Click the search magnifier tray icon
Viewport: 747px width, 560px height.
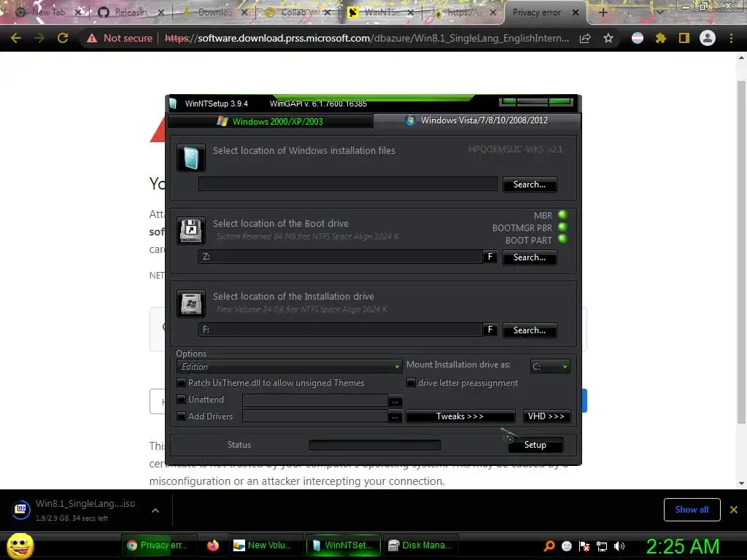(x=549, y=545)
